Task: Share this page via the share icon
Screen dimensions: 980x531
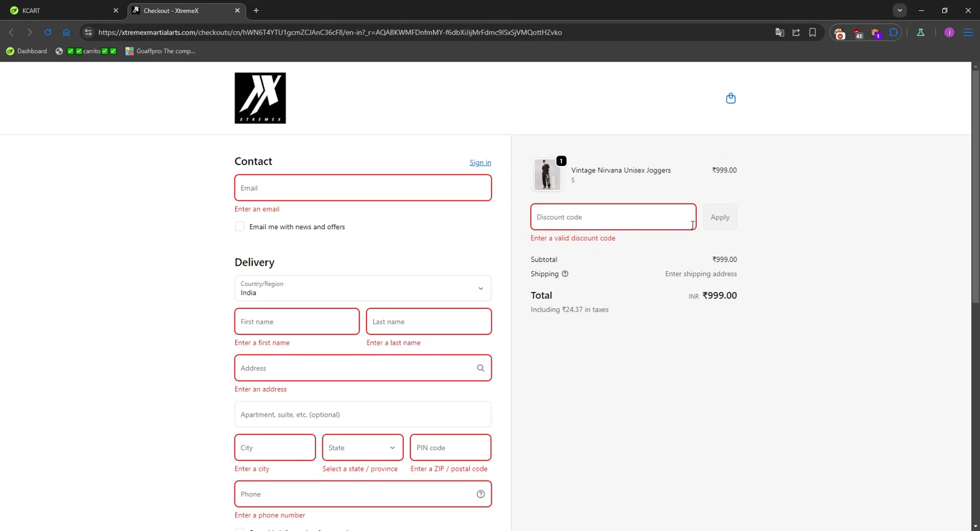Action: [x=796, y=32]
